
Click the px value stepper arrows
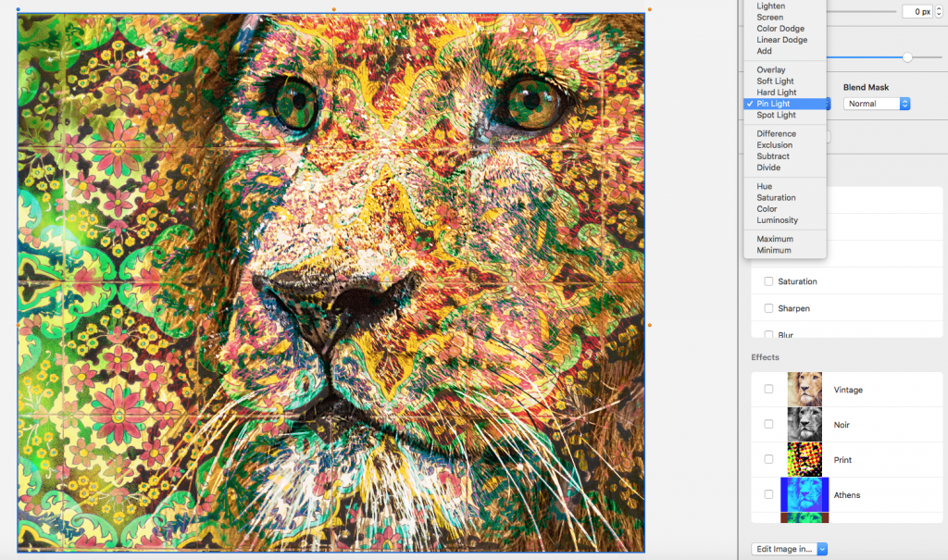click(939, 11)
